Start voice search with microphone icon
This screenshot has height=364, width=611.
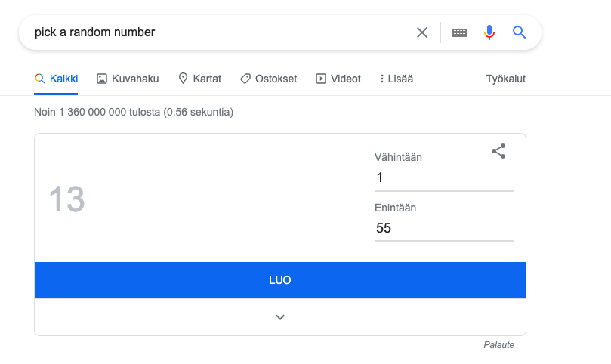(489, 32)
